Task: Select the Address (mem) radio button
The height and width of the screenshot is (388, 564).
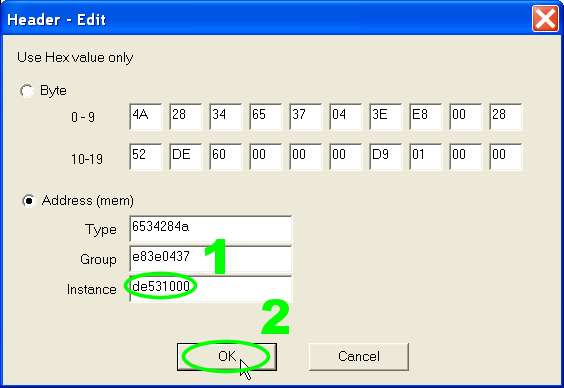Action: tap(28, 200)
